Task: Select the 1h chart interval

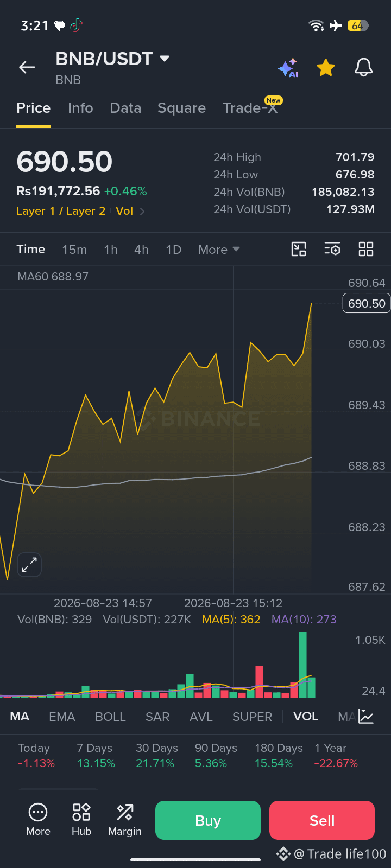Action: pos(111,250)
